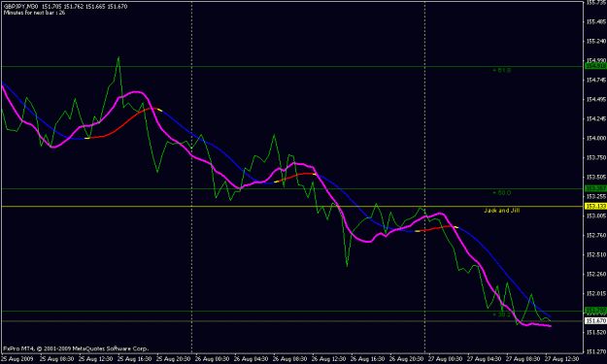Click the '27 Aug 00:30' time axis label
This screenshot has height=364, width=607.
point(445,358)
